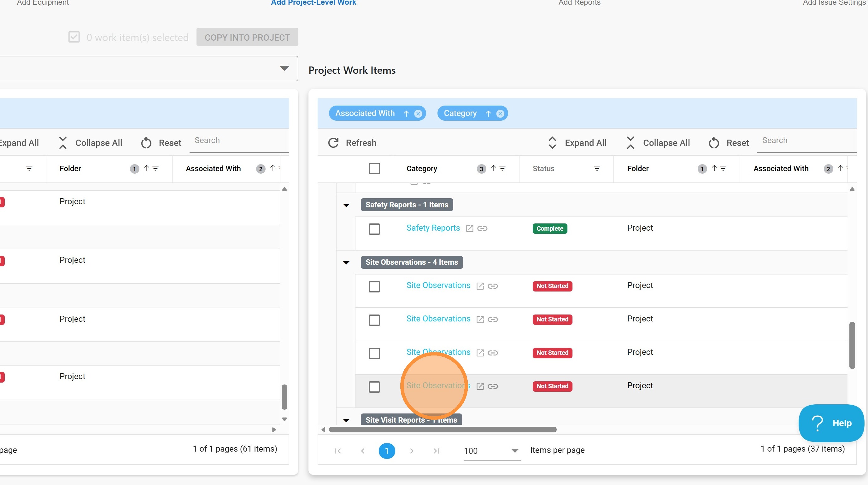Reset the Project Work Items grid
Viewport: 868px width, 485px height.
pos(729,143)
